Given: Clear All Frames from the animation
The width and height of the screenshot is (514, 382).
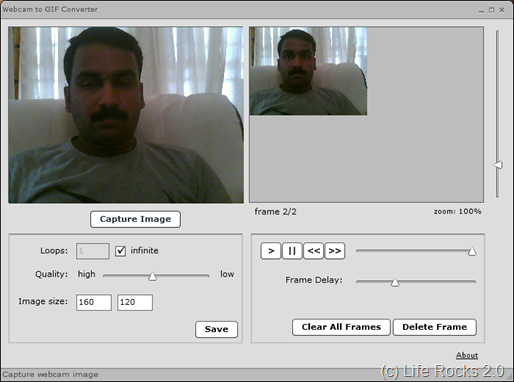Looking at the screenshot, I should pyautogui.click(x=341, y=327).
